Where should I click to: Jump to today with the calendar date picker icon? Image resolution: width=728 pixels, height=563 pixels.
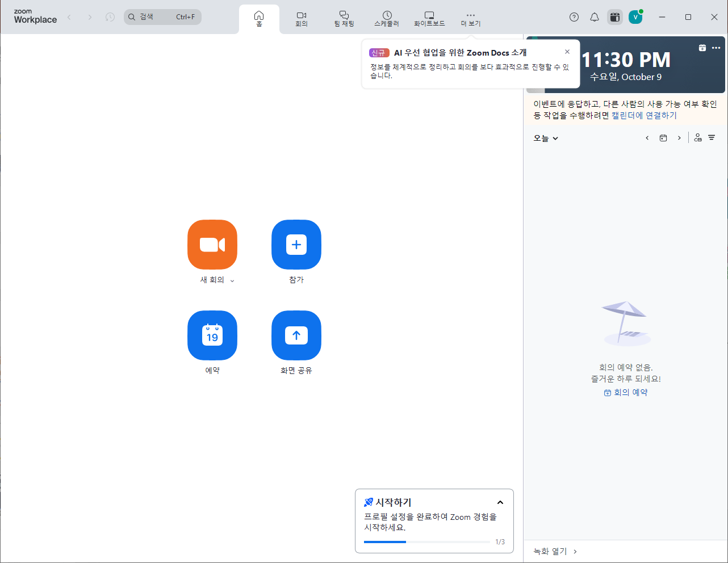[x=663, y=137]
